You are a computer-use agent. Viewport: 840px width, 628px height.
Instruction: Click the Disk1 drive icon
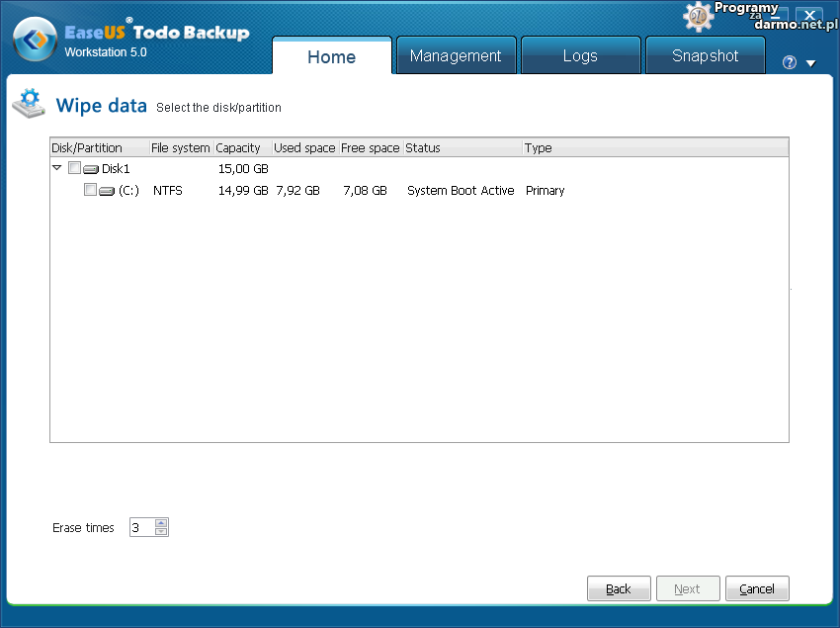[x=91, y=169]
